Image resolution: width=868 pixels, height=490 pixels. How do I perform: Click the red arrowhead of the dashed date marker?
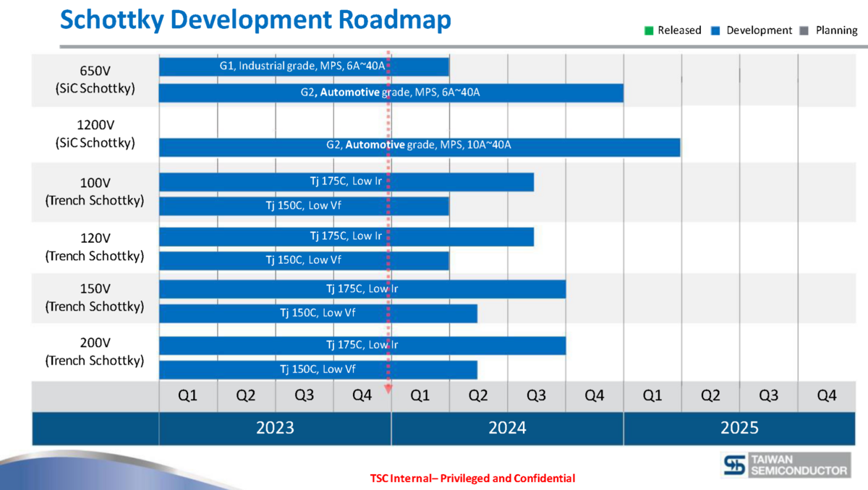[388, 389]
